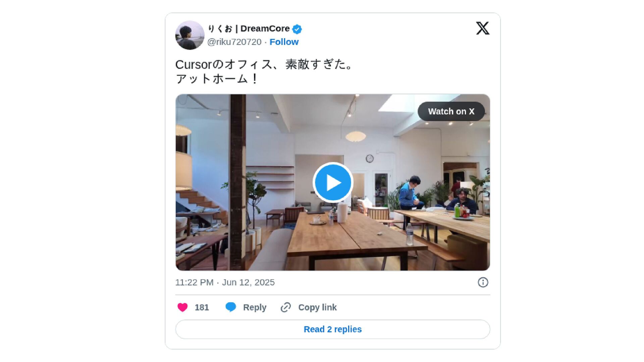
Task: Open the Read 2 replies button
Action: click(x=333, y=329)
